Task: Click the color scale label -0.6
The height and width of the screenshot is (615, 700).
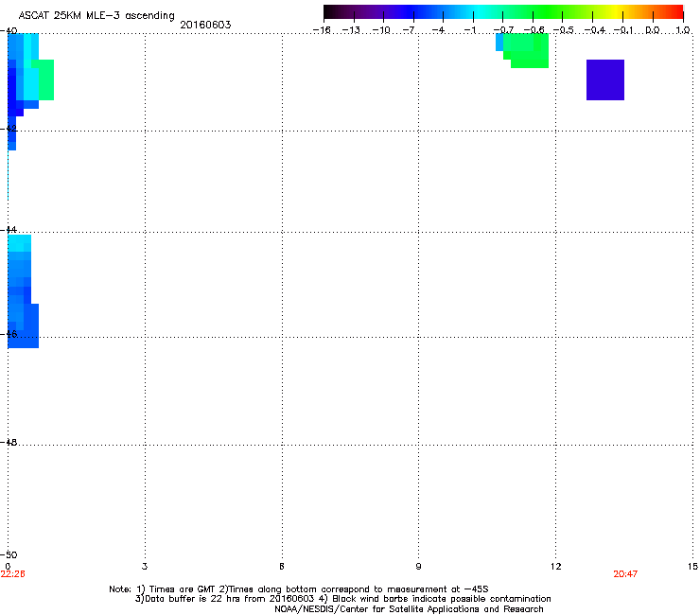Action: (x=534, y=30)
